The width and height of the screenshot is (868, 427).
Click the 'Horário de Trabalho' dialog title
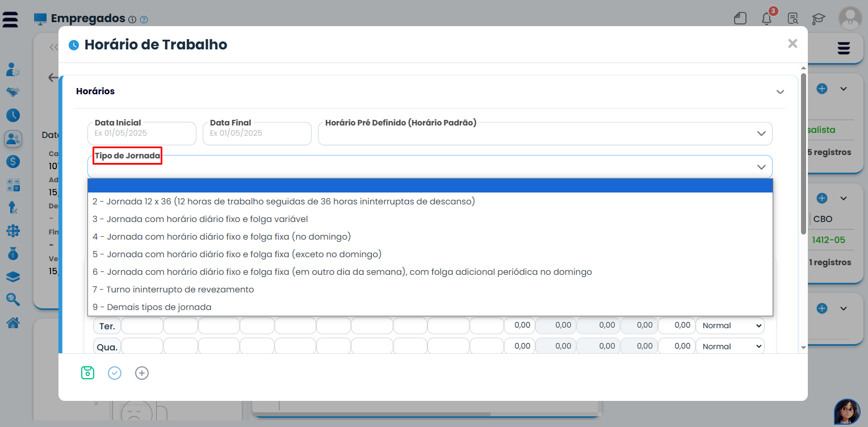pos(156,44)
